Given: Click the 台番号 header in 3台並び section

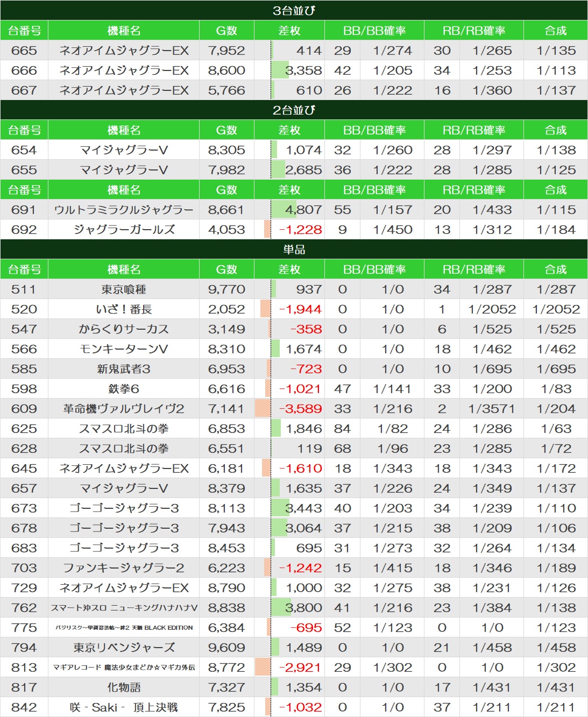Looking at the screenshot, I should tap(24, 31).
